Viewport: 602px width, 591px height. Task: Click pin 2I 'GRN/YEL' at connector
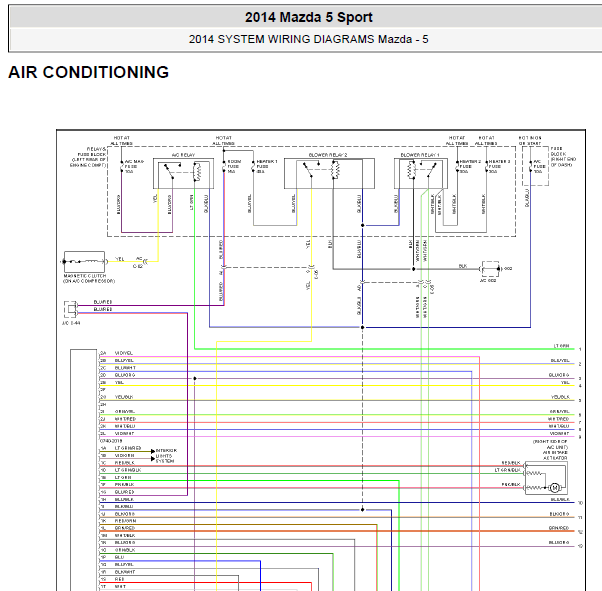[125, 412]
